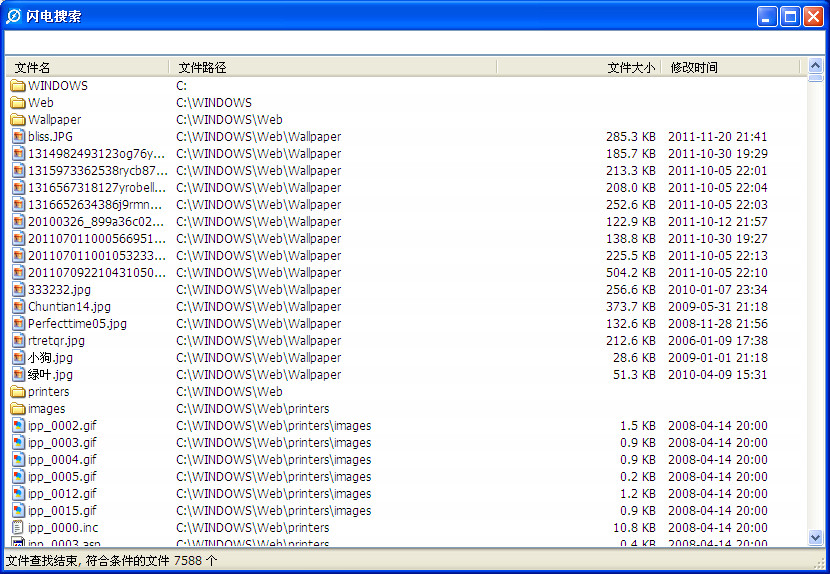Click path of the printers folder row

pos(229,392)
